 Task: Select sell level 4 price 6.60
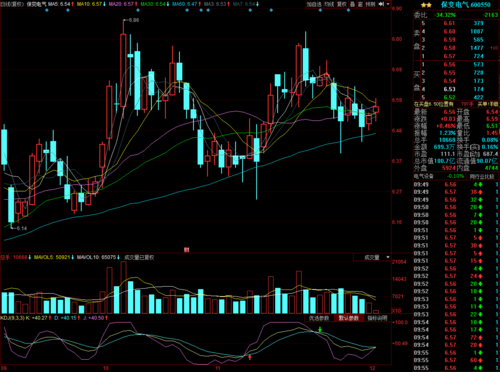(449, 32)
